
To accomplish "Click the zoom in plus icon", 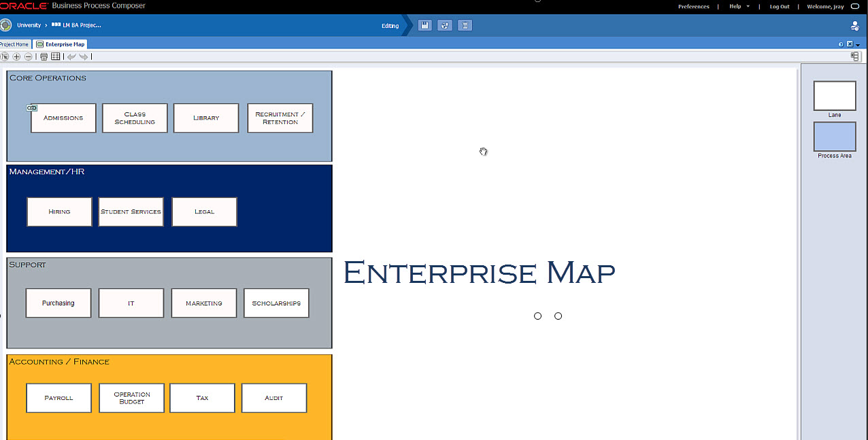I will pos(17,56).
